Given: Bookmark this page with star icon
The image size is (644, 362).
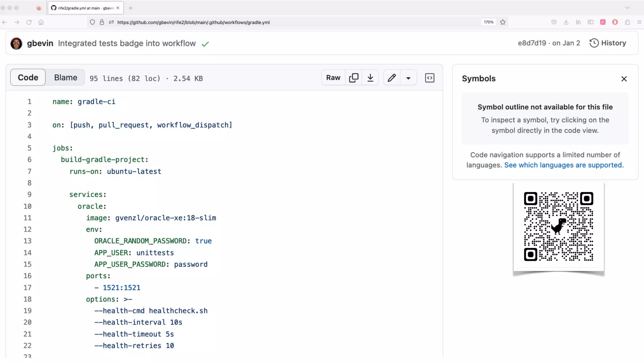Looking at the screenshot, I should click(503, 22).
